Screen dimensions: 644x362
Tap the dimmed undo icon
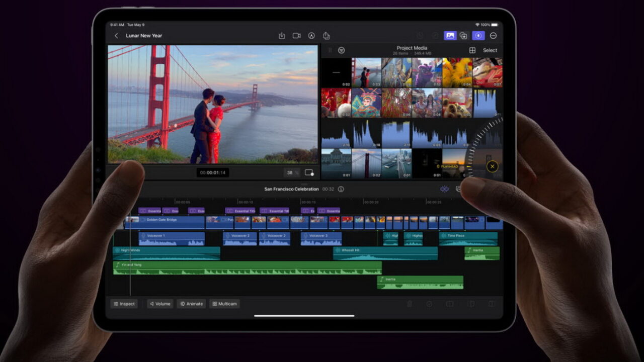(420, 36)
